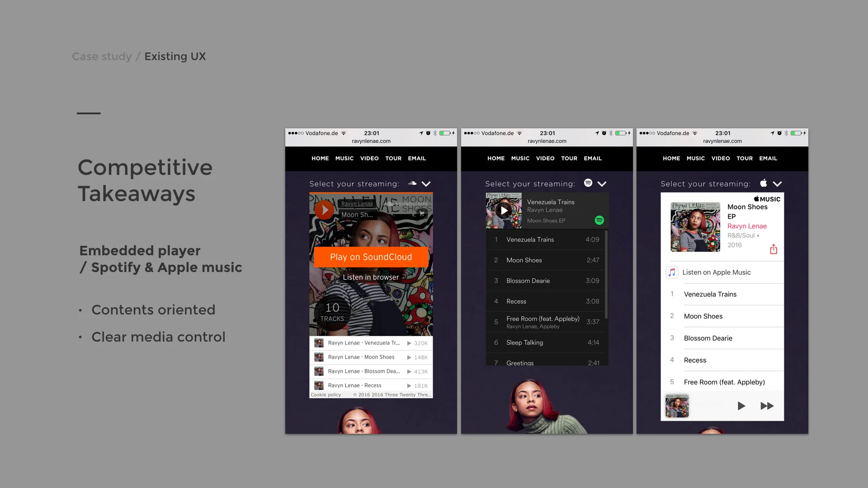The width and height of the screenshot is (868, 488).
Task: Click the Spotify streaming service icon
Action: (x=588, y=183)
